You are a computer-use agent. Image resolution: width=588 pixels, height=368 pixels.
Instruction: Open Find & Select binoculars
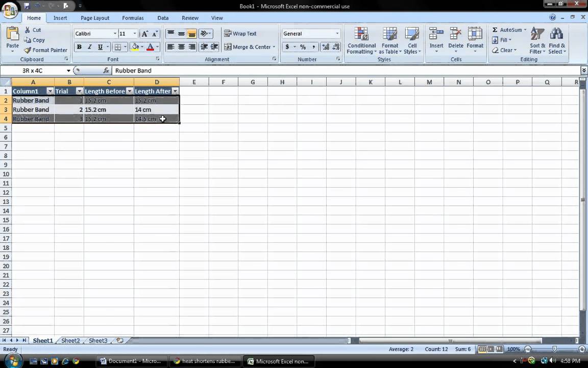point(557,40)
